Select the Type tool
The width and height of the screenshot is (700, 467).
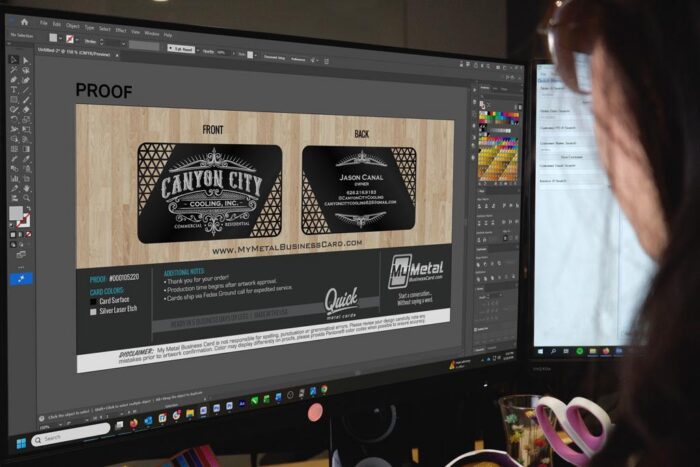point(14,89)
